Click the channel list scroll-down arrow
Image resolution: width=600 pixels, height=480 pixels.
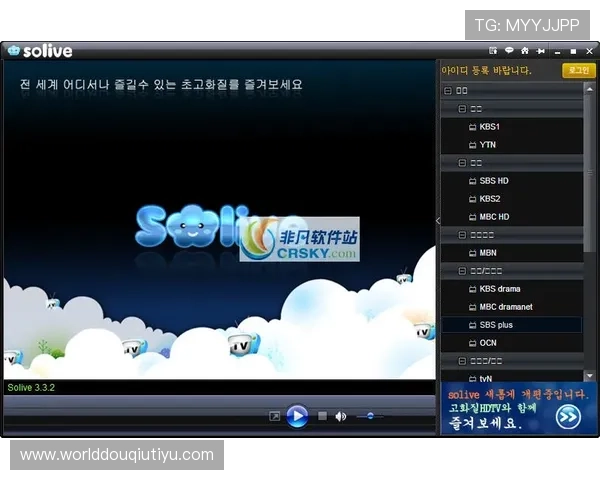(x=590, y=376)
